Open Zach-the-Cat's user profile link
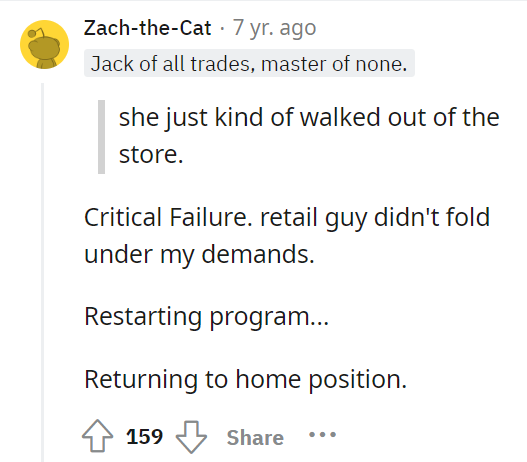Image resolution: width=527 pixels, height=462 pixels. click(148, 28)
